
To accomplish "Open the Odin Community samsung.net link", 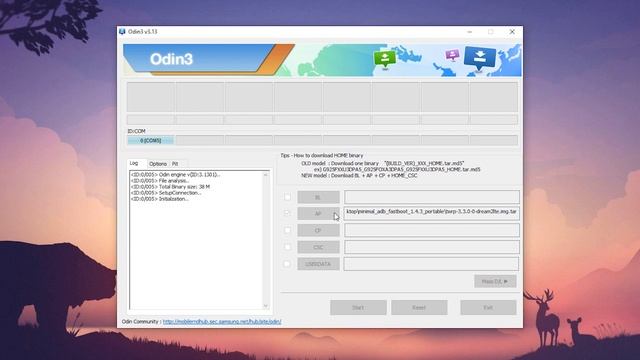I will coord(222,322).
